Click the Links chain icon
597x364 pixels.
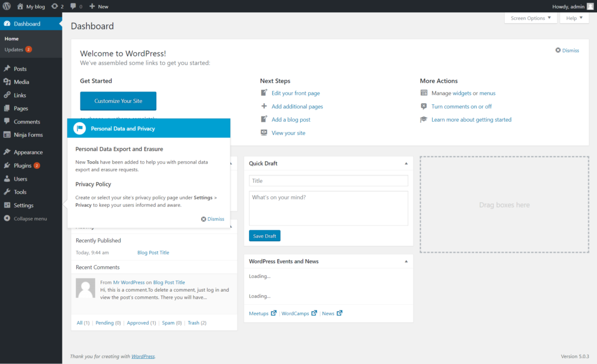[7, 95]
